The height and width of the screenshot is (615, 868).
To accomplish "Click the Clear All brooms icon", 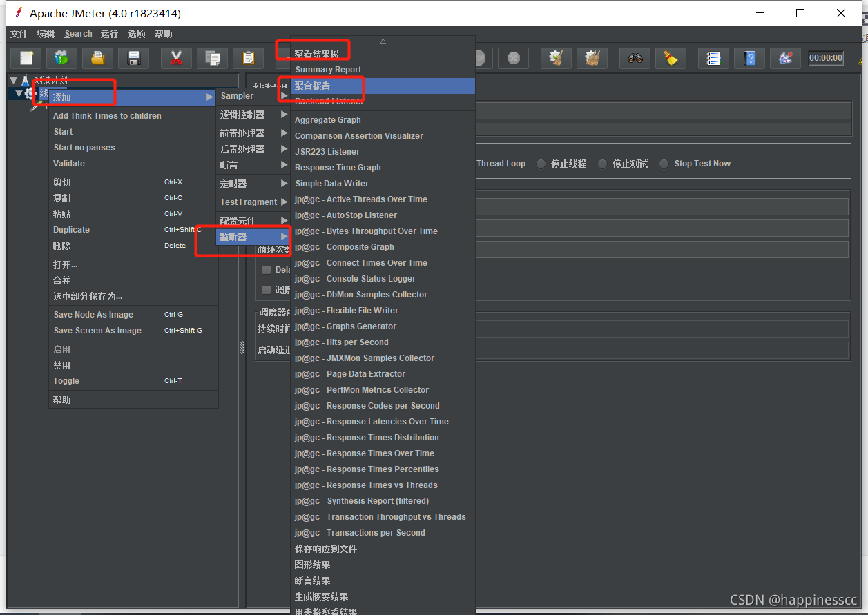I will point(592,58).
